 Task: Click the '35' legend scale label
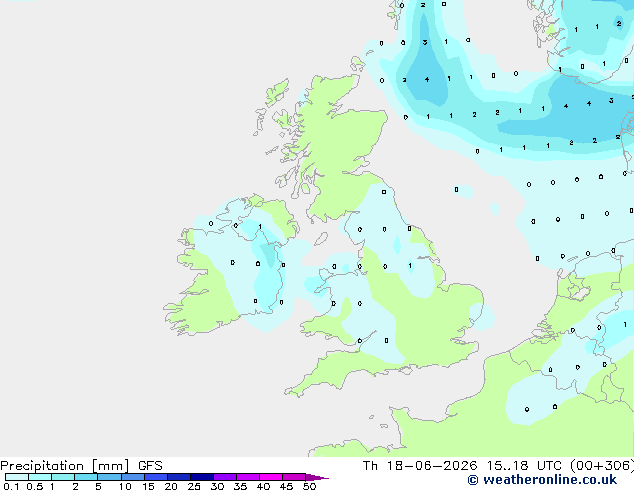[240, 486]
